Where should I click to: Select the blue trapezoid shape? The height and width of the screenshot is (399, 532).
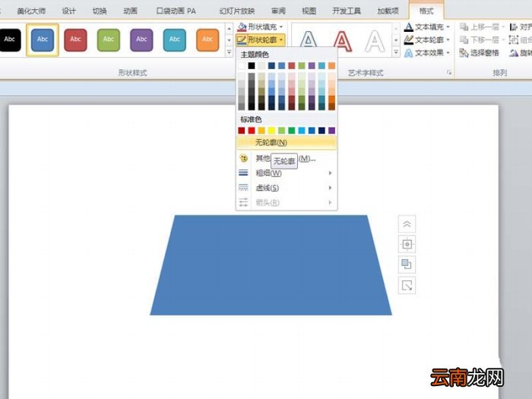point(271,265)
